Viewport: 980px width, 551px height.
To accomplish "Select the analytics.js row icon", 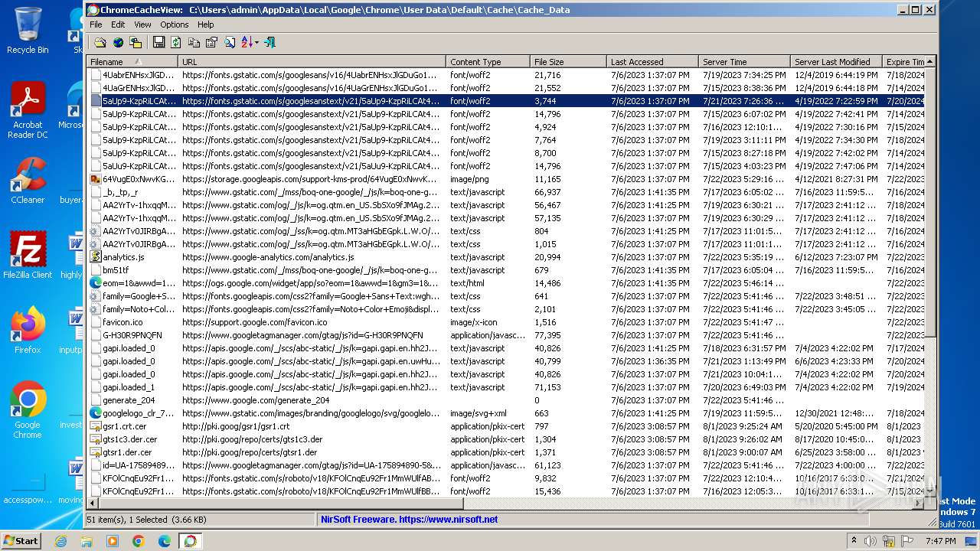I will (96, 257).
